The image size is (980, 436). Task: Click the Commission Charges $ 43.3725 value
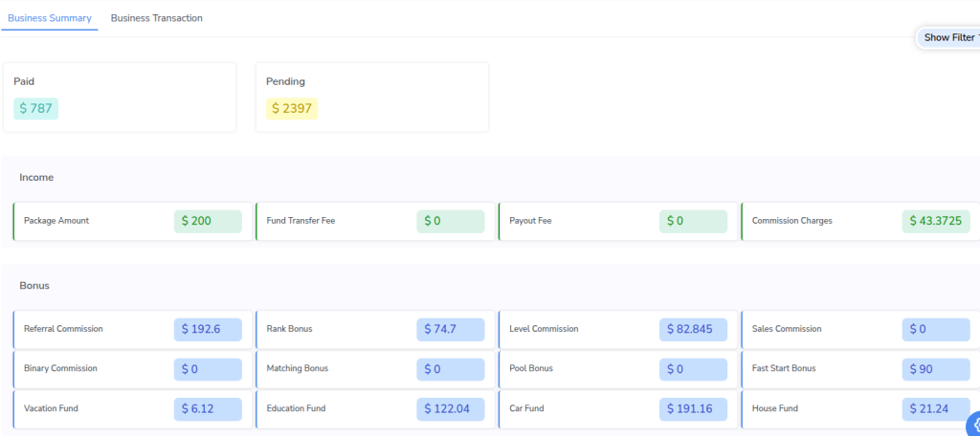pos(935,221)
